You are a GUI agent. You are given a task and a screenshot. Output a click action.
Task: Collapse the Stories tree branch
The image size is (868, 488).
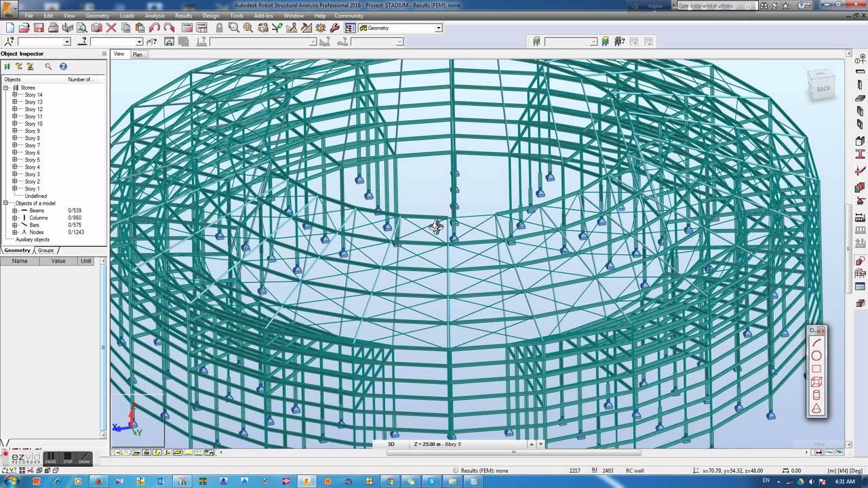click(x=5, y=87)
